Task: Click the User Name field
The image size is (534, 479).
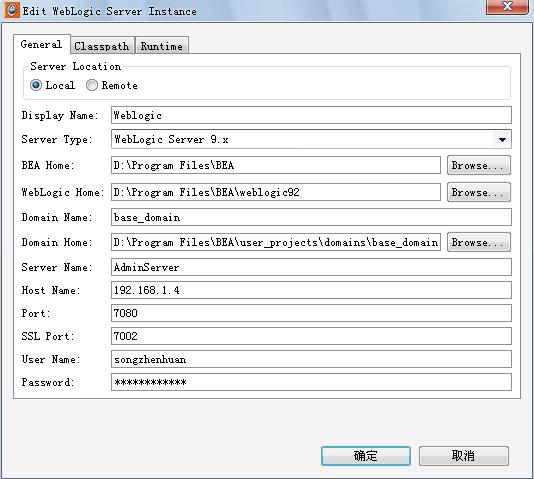Action: pyautogui.click(x=311, y=359)
